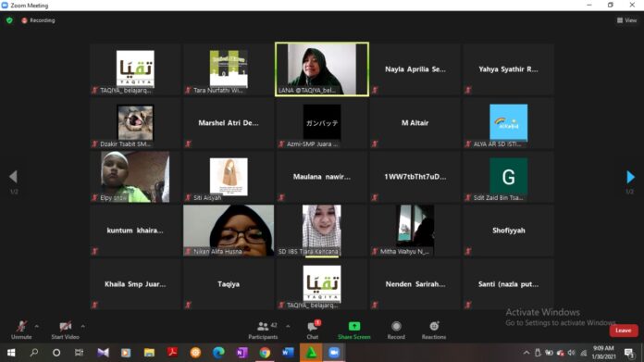Toggle Unmute microphone button
This screenshot has width=644, height=362.
click(21, 330)
